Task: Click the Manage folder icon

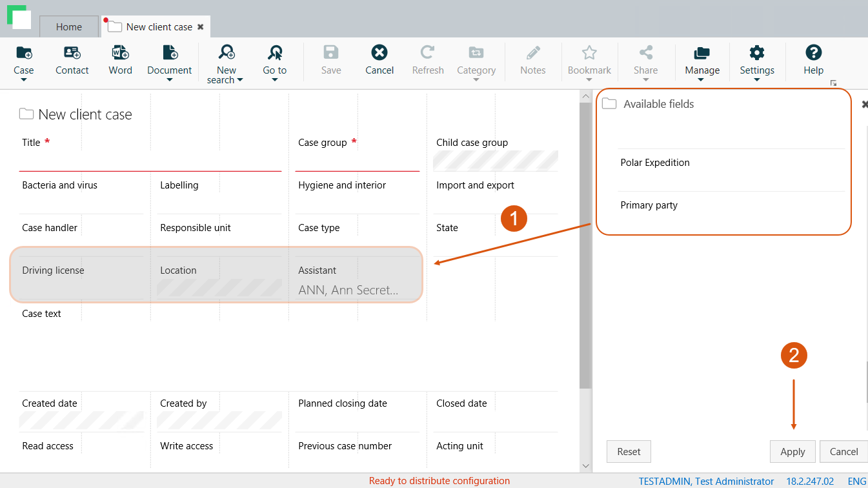Action: [x=701, y=54]
